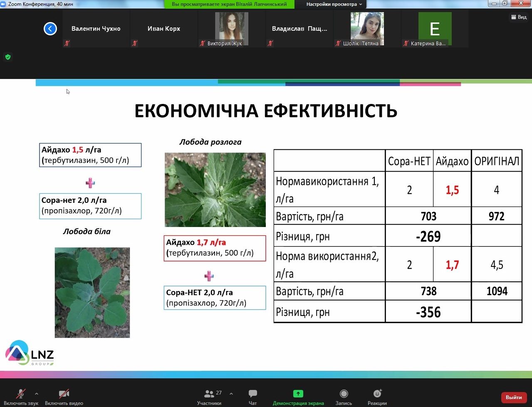This screenshot has height=407, width=532.
Task: Open the Настройки просмотра dropdown
Action: (x=334, y=4)
